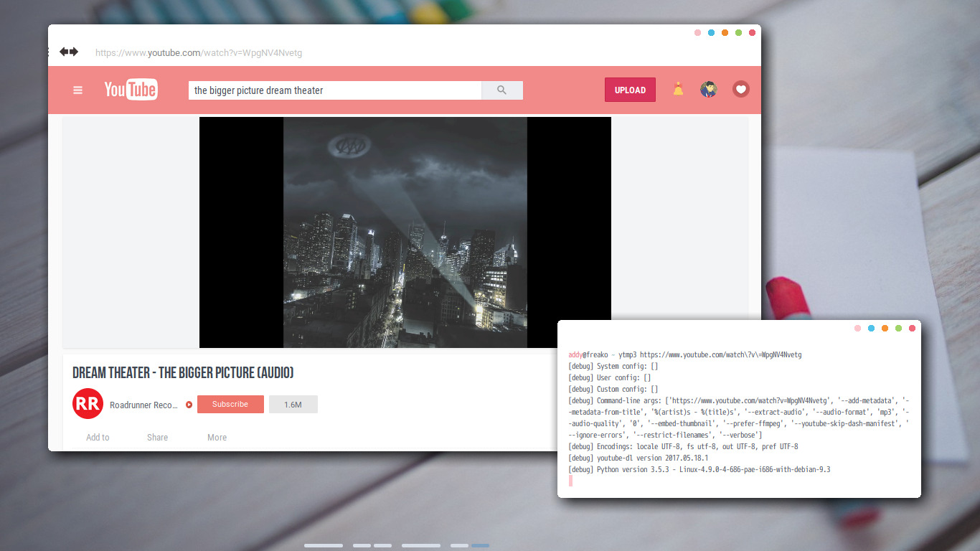Click the RR Roadrunner Records channel logo
The image size is (980, 551).
click(88, 404)
